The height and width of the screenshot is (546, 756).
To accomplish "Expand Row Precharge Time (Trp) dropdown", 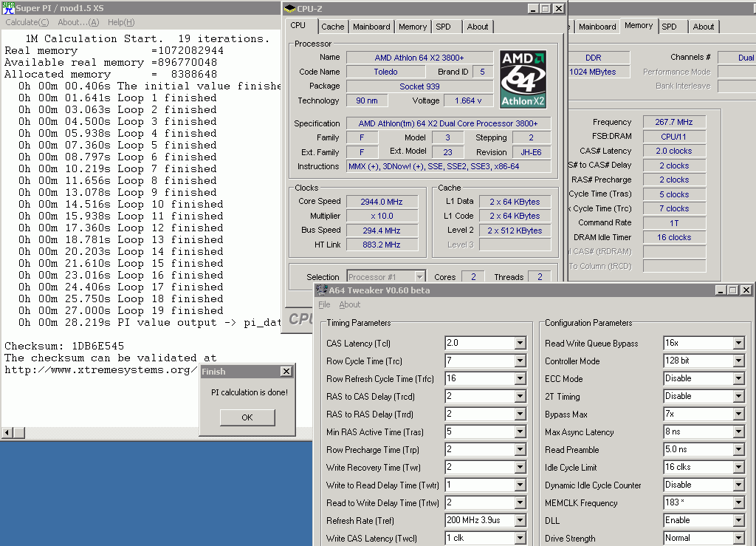I will pos(520,449).
